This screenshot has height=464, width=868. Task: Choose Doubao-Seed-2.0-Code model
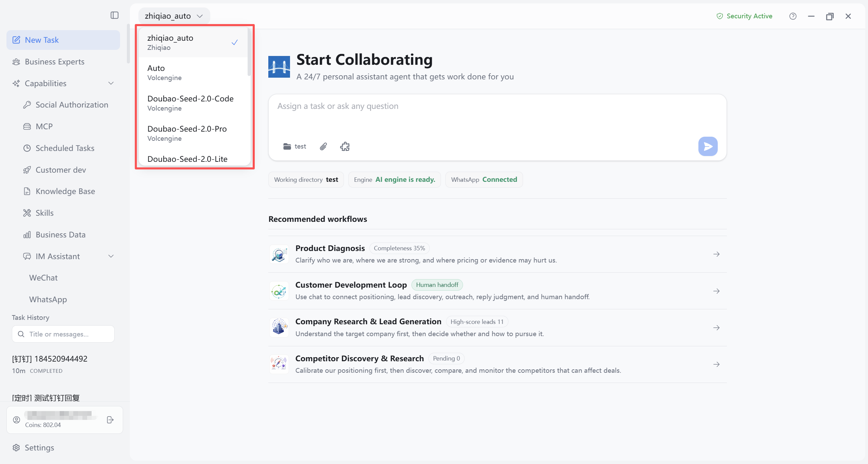193,103
